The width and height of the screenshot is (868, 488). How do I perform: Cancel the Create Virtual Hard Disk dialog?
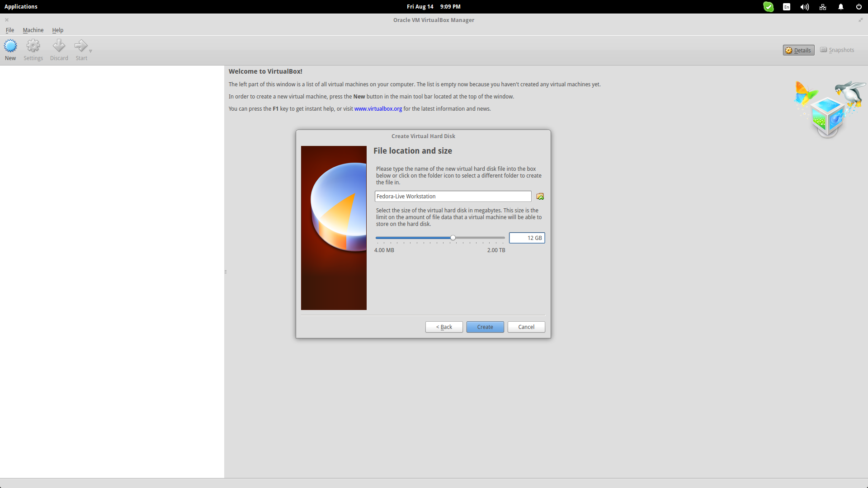click(526, 327)
